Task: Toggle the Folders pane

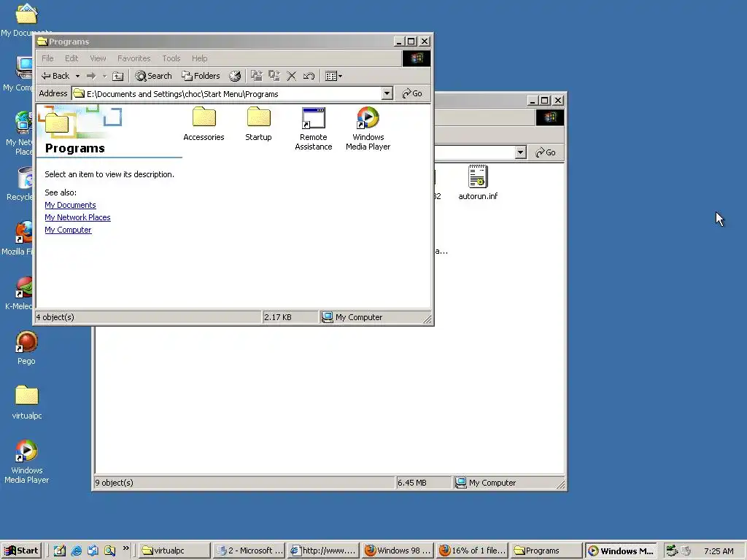Action: [x=201, y=76]
